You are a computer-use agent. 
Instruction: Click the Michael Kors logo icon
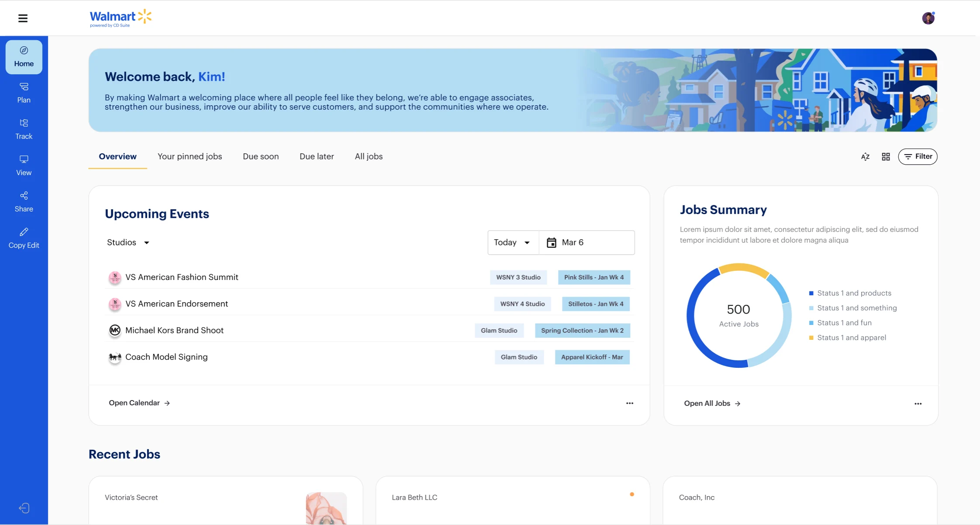115,331
